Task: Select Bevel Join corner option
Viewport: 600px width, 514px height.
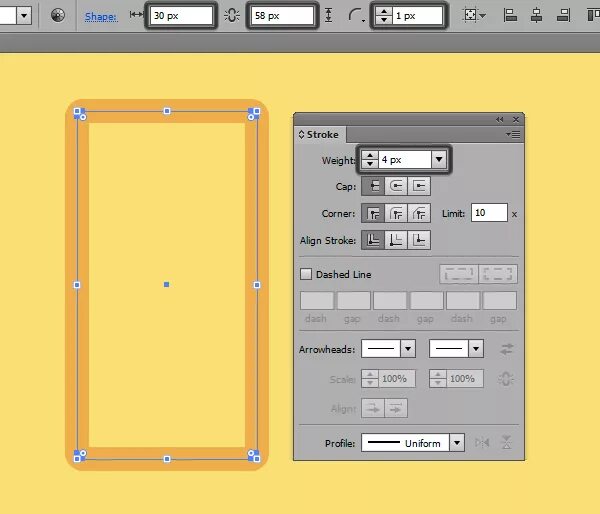Action: coord(419,213)
